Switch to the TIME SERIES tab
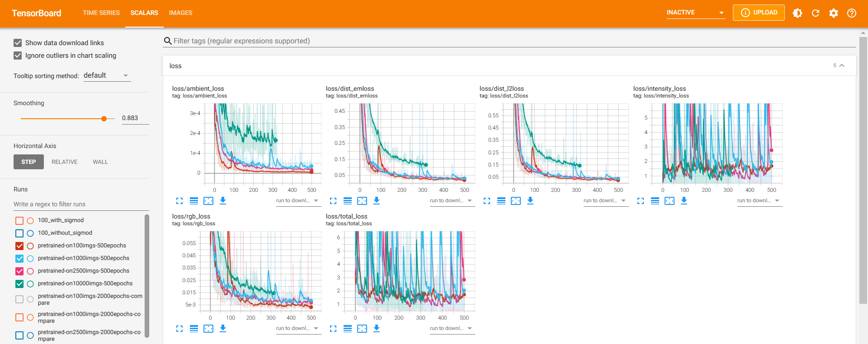Screen dimensions: 868x344 coord(101,13)
